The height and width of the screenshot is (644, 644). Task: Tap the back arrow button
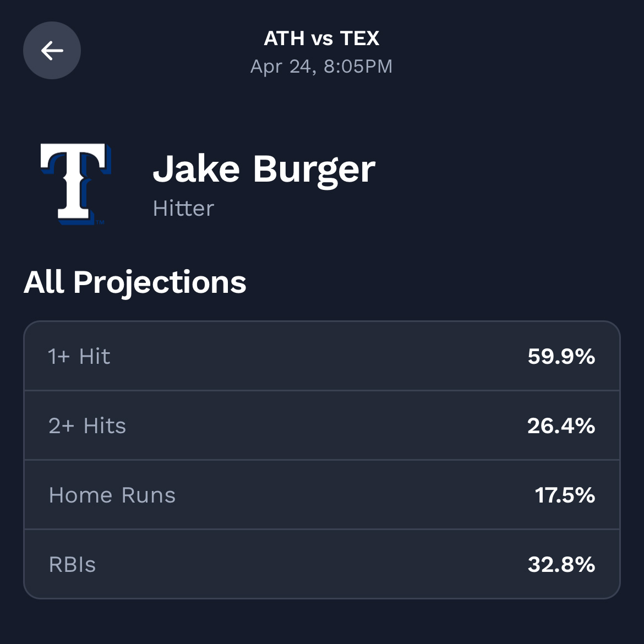point(52,51)
